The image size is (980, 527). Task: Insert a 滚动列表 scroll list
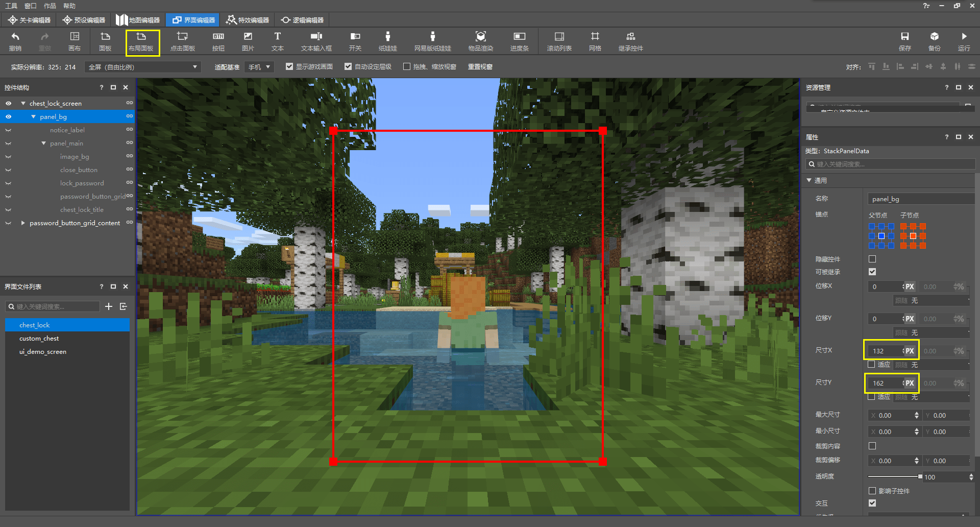pyautogui.click(x=559, y=41)
